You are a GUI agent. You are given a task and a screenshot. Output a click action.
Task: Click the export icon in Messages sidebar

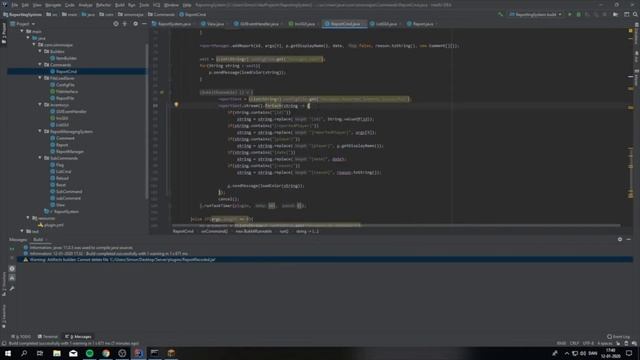(12, 278)
